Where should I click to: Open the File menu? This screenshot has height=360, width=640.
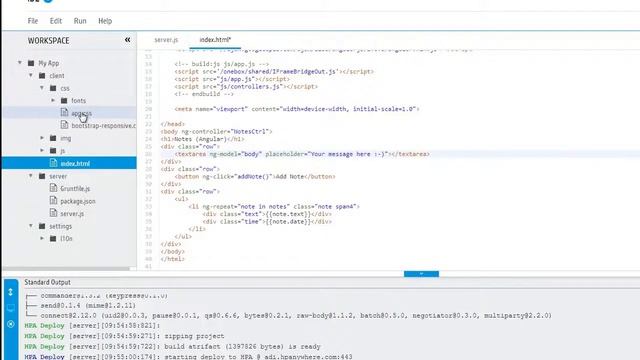pyautogui.click(x=33, y=21)
